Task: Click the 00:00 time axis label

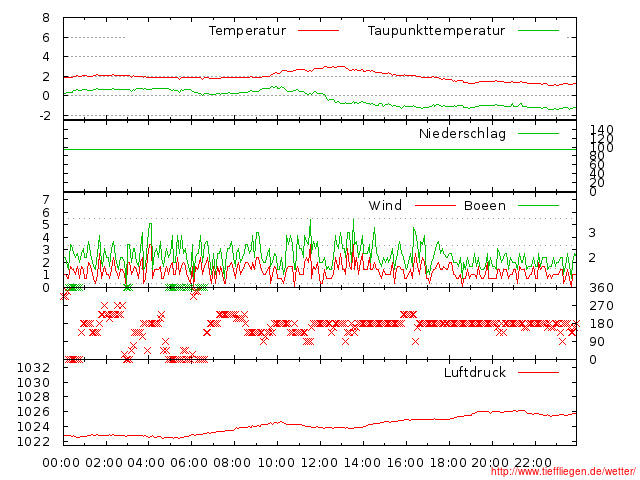Action: click(62, 462)
